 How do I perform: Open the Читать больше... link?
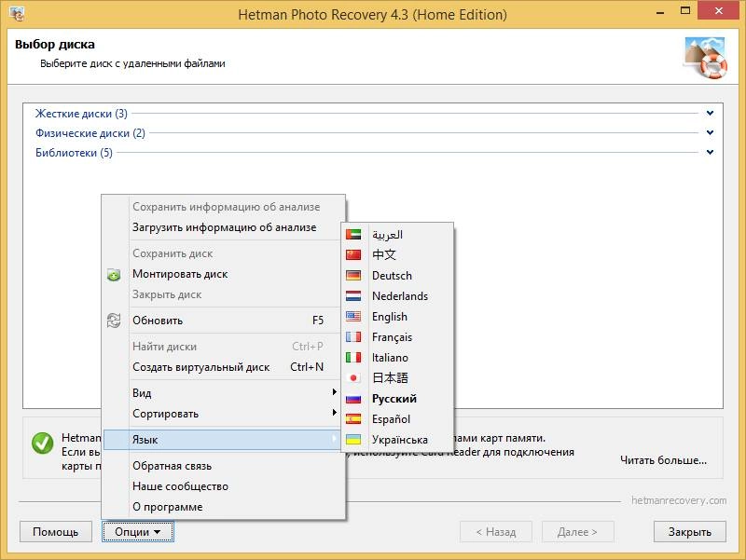[x=663, y=460]
